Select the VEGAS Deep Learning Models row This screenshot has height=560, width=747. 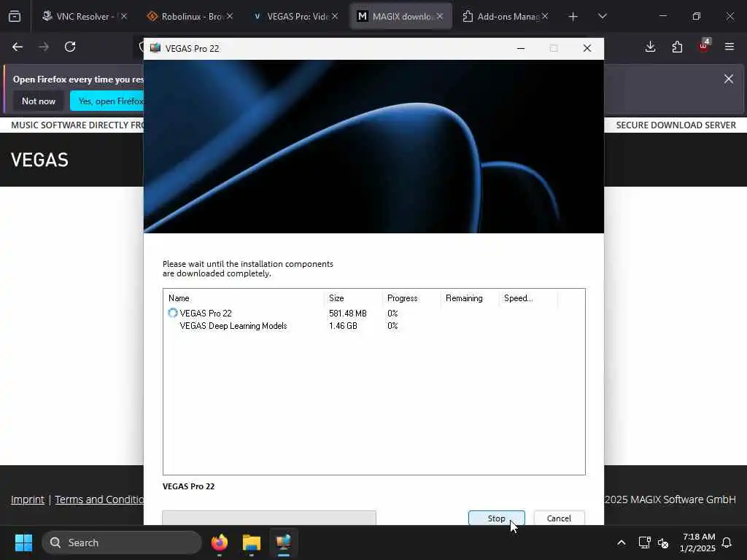coord(373,326)
